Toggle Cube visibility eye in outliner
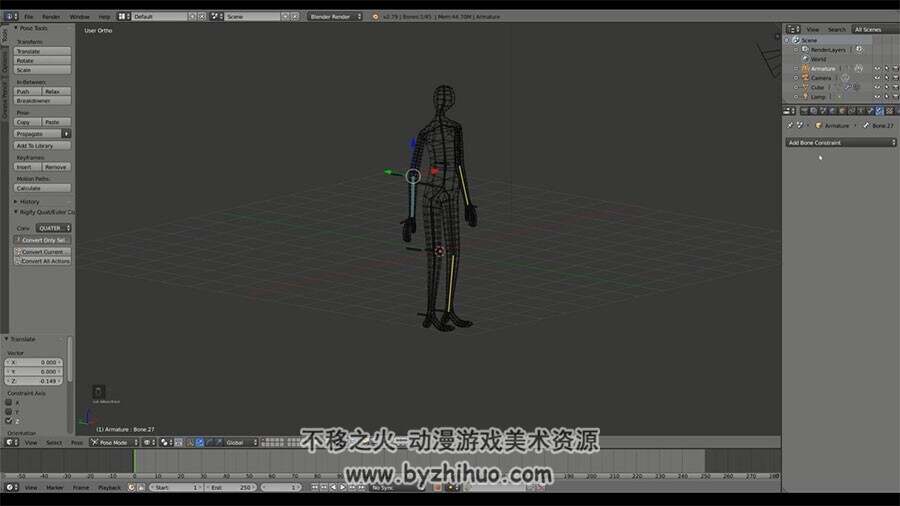The width and height of the screenshot is (900, 506). point(877,87)
